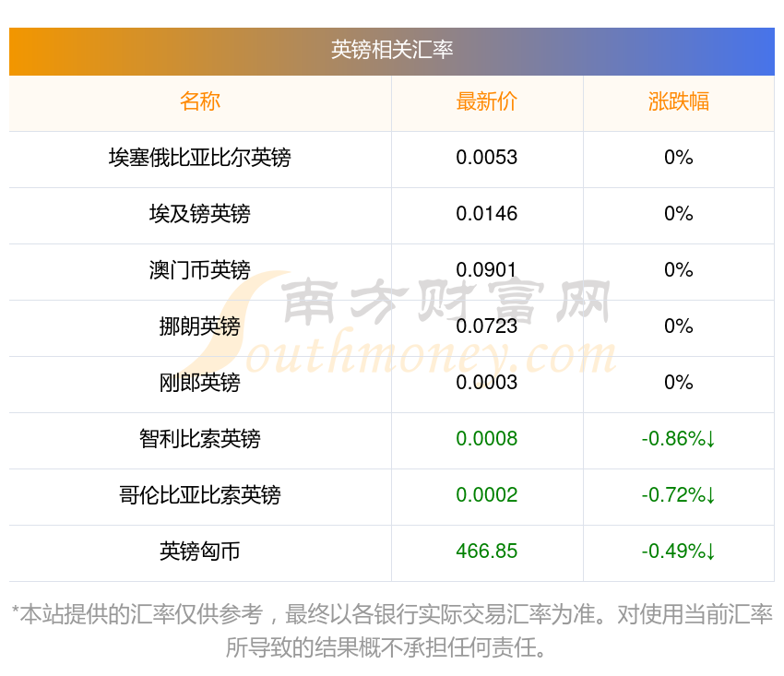
Task: Click the 0% change for 刚郎英镑
Action: point(679,383)
